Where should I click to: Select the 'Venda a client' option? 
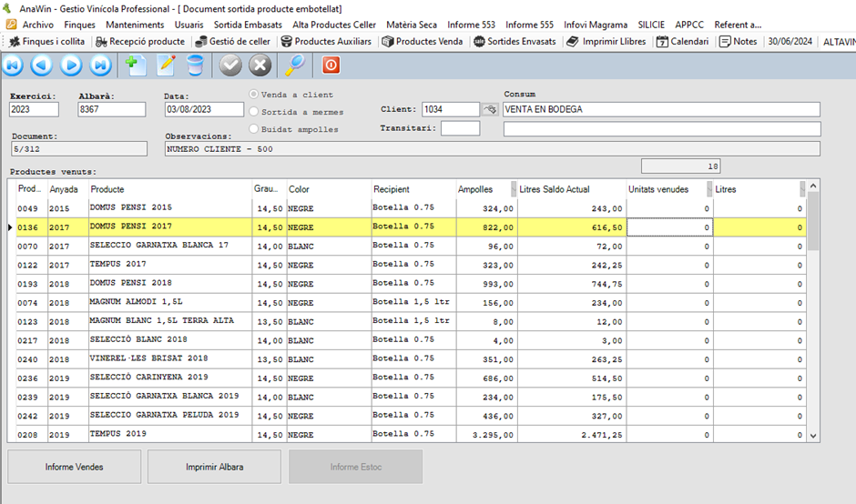coord(255,95)
